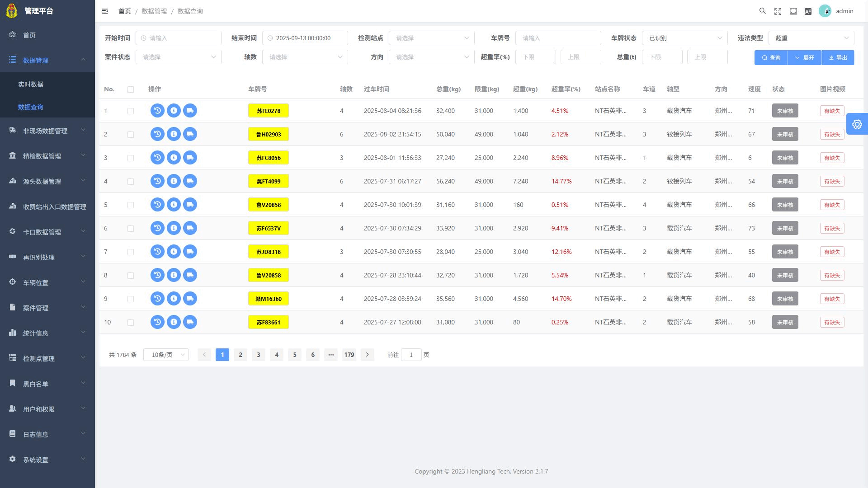Tick the checkbox on row 赣M16360
Screen dimensions: 868x488
(x=131, y=299)
